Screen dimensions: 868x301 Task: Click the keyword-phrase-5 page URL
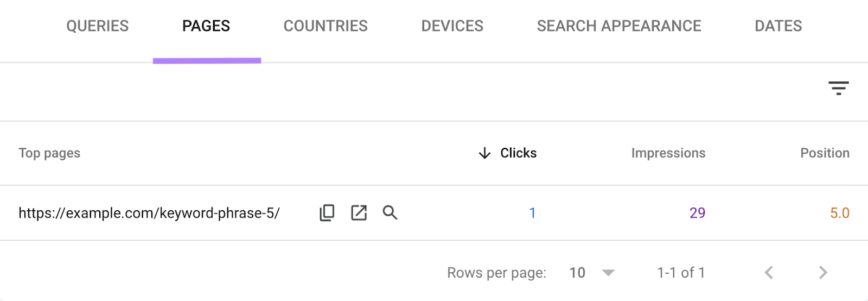(149, 213)
